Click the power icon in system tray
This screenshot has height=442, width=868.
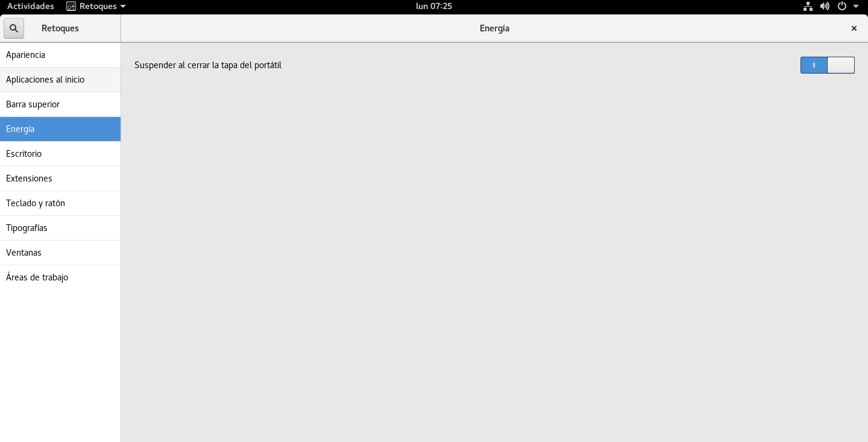click(x=842, y=7)
